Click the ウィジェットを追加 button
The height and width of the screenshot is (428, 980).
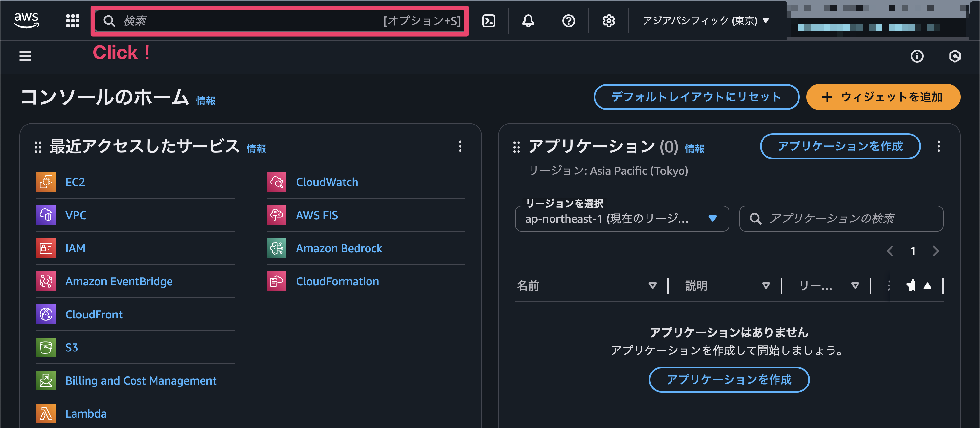point(883,97)
